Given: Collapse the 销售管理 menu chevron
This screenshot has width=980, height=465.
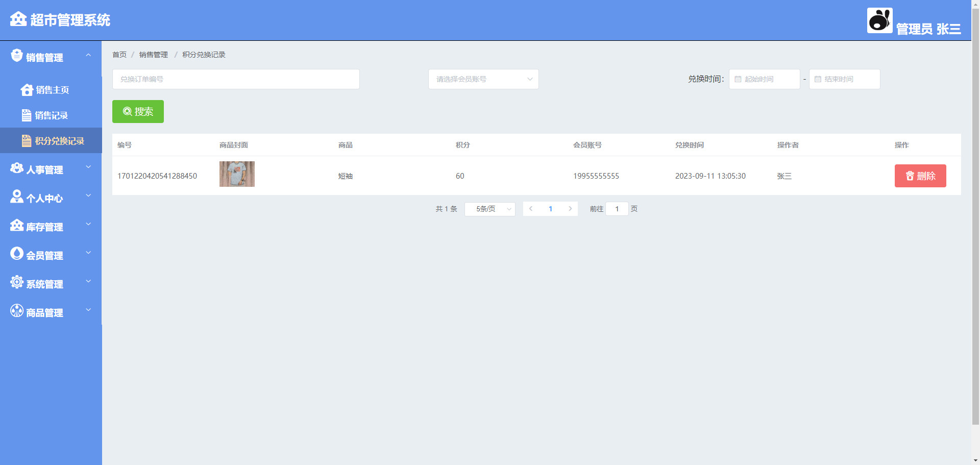Looking at the screenshot, I should pos(88,55).
